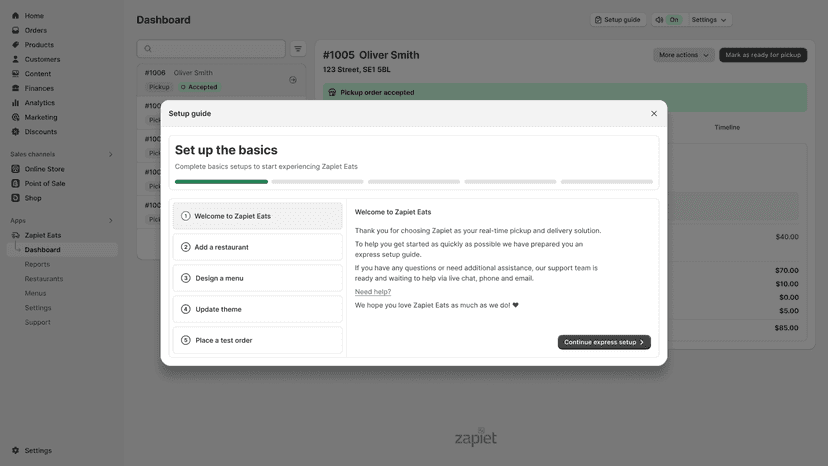Click the Online Store icon

pyautogui.click(x=15, y=169)
